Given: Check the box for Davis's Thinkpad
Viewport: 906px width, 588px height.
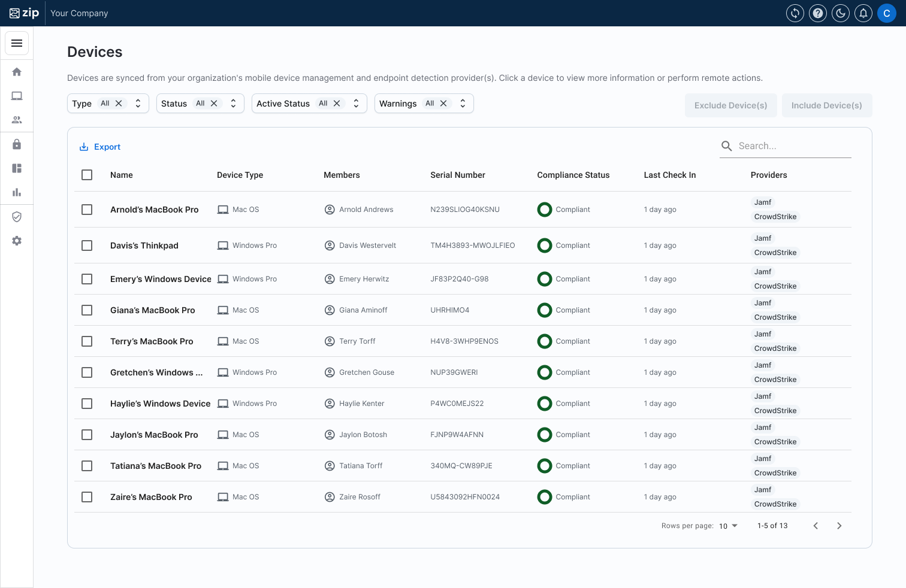Looking at the screenshot, I should pyautogui.click(x=87, y=245).
